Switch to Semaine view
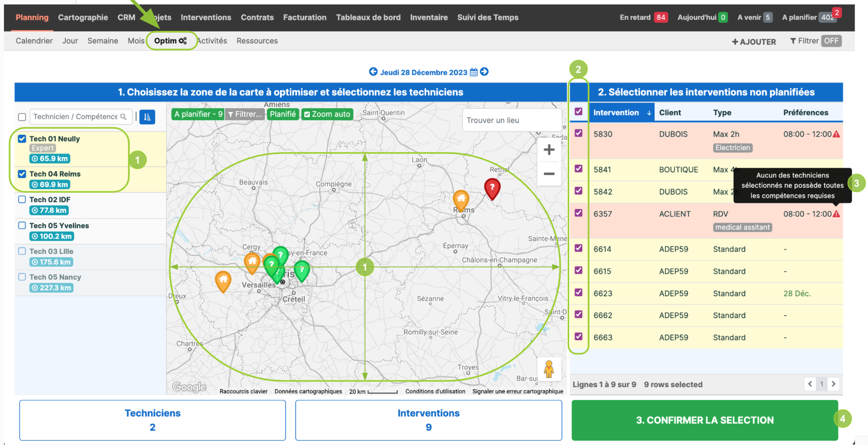This screenshot has width=868, height=445. pyautogui.click(x=102, y=41)
